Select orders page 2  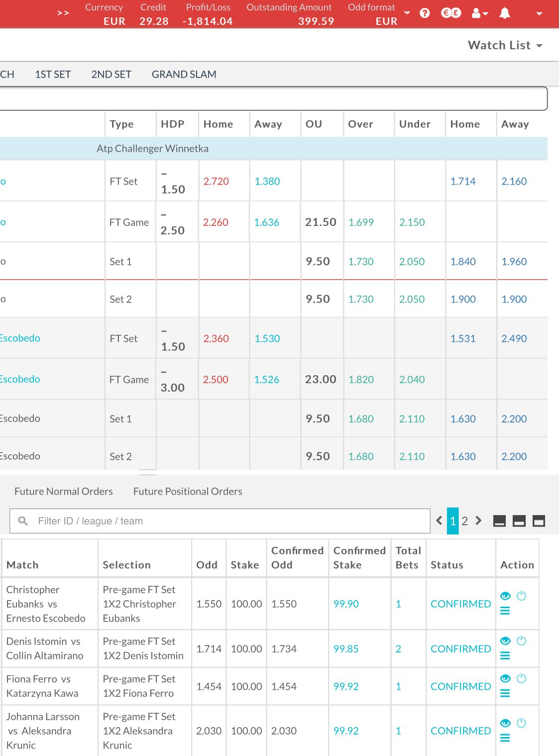tap(464, 521)
